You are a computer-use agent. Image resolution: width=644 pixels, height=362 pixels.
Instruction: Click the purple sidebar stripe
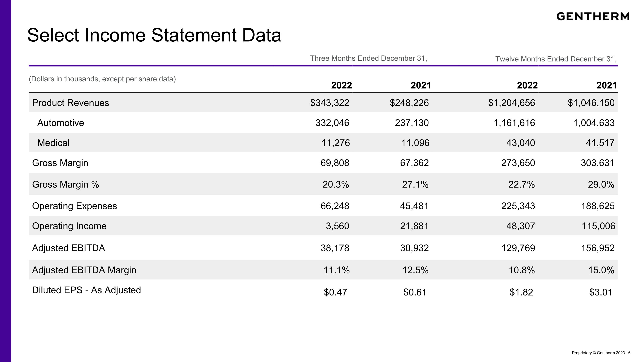[x=6, y=181]
